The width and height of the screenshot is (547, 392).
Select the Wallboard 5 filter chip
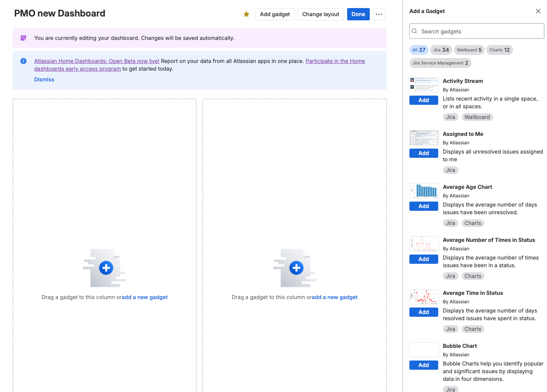469,50
